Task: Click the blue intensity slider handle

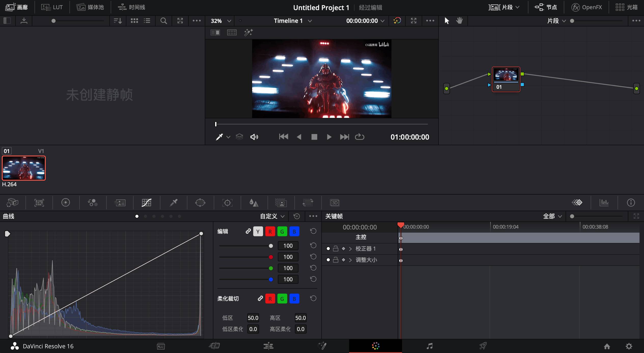Action: click(x=271, y=279)
